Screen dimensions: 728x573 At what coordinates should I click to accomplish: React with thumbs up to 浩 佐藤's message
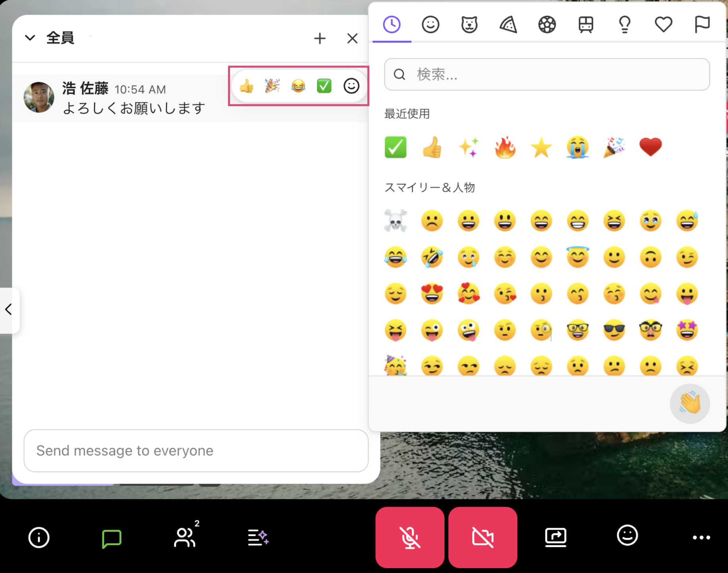[246, 86]
